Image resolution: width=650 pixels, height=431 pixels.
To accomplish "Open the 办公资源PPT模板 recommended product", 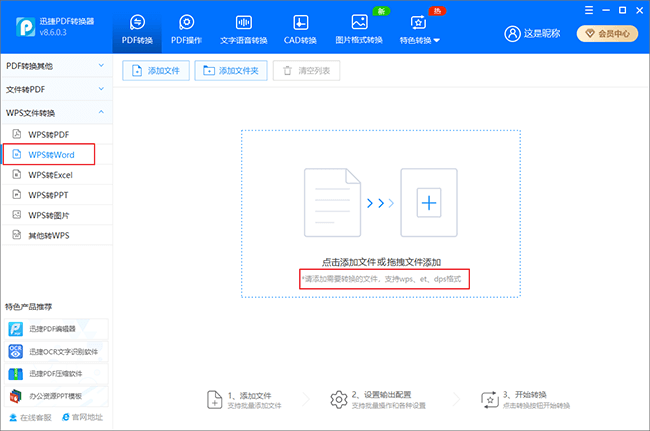I will coord(56,396).
